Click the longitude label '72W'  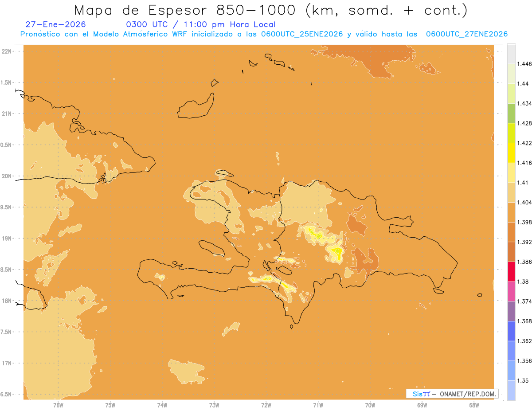pyautogui.click(x=266, y=405)
